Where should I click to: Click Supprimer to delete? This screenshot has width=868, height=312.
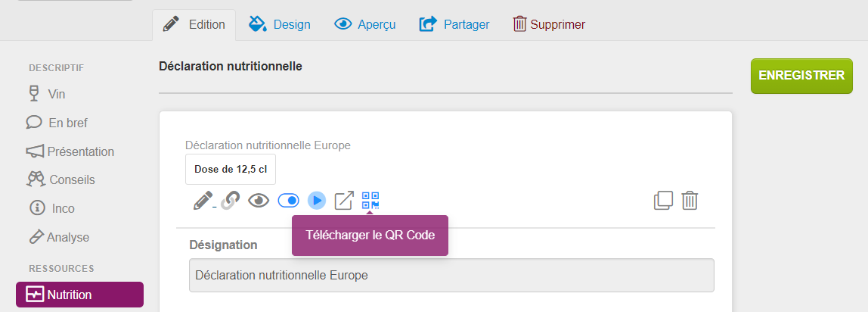(x=549, y=24)
